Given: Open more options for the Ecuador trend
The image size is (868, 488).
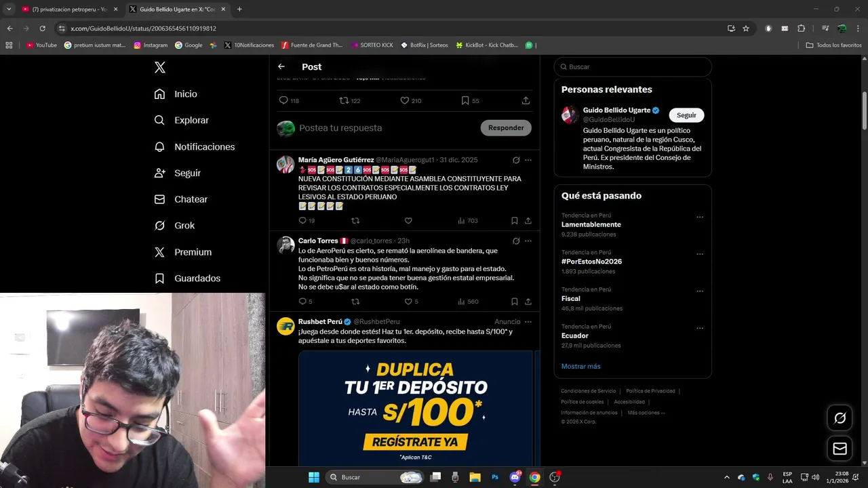Looking at the screenshot, I should pyautogui.click(x=700, y=329).
